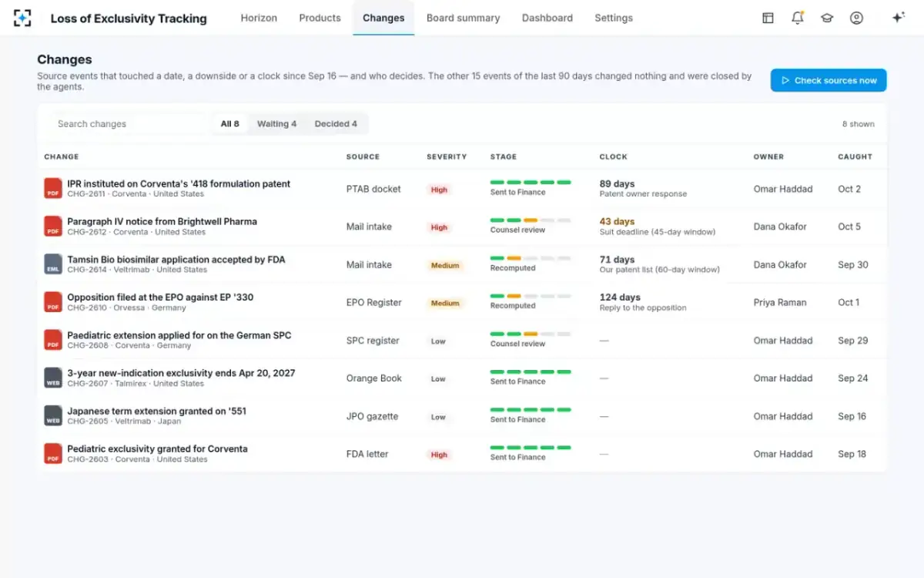924x578 pixels.
Task: Click the 'PTAB docket' source cell
Action: click(x=373, y=190)
